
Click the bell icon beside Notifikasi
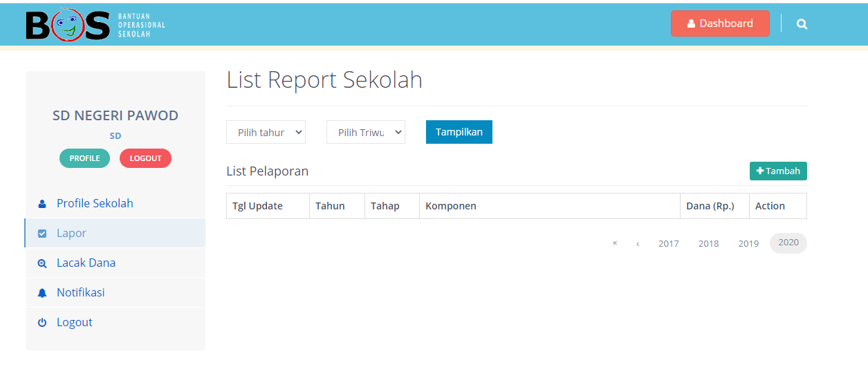(x=42, y=293)
